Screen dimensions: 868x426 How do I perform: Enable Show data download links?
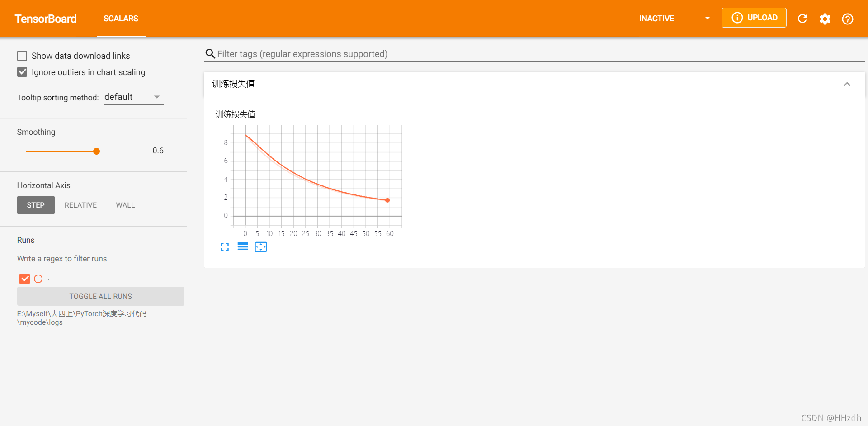click(x=22, y=55)
